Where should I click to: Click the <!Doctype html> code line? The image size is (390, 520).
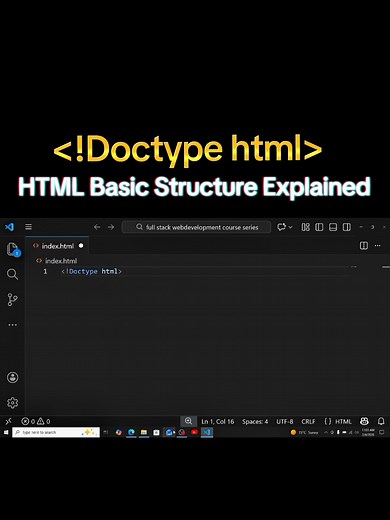tap(91, 271)
